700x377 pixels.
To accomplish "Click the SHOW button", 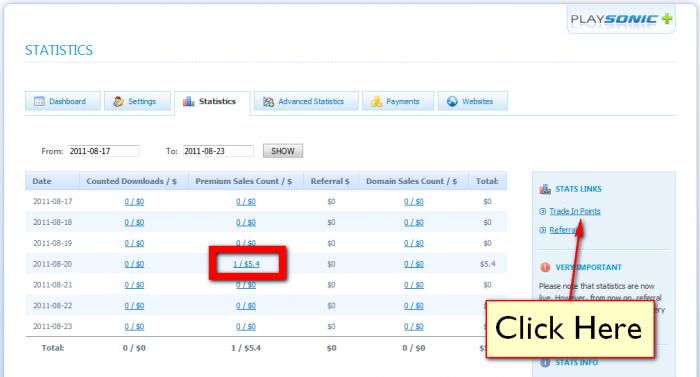I will point(283,151).
